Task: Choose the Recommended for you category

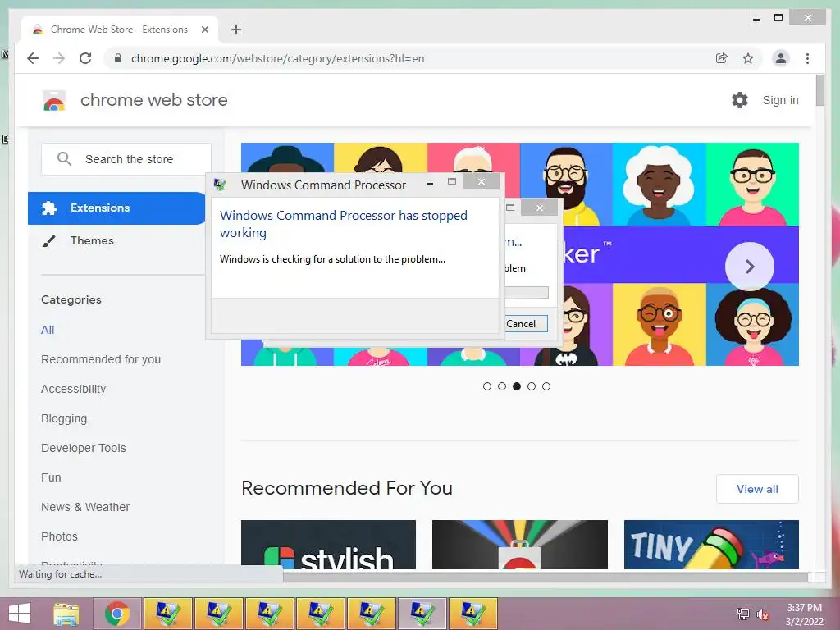Action: pos(101,359)
